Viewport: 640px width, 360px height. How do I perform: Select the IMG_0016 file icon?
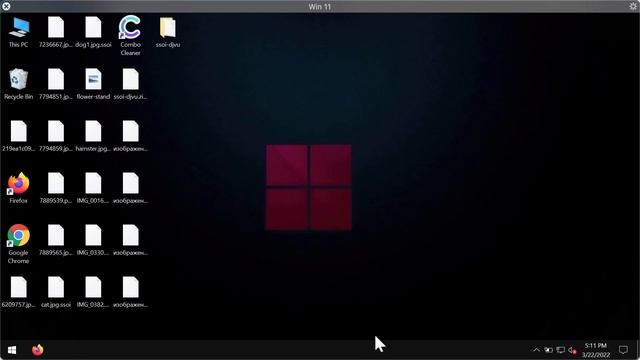93,188
